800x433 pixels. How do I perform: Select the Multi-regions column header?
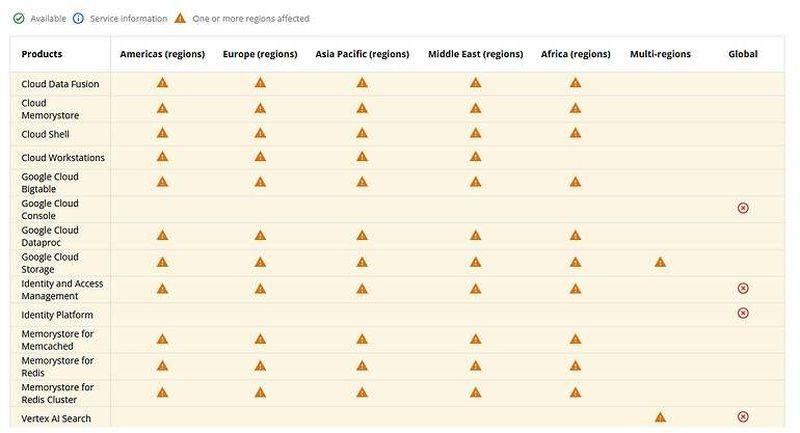click(x=660, y=54)
